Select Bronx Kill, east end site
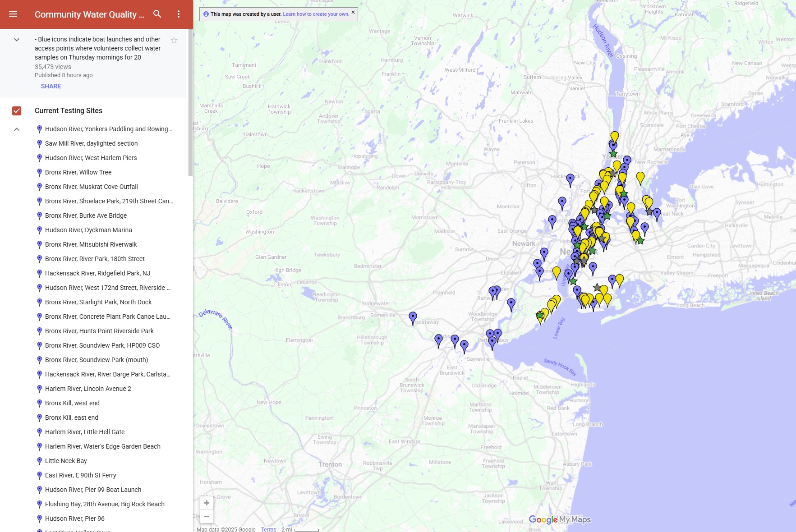 pos(72,417)
